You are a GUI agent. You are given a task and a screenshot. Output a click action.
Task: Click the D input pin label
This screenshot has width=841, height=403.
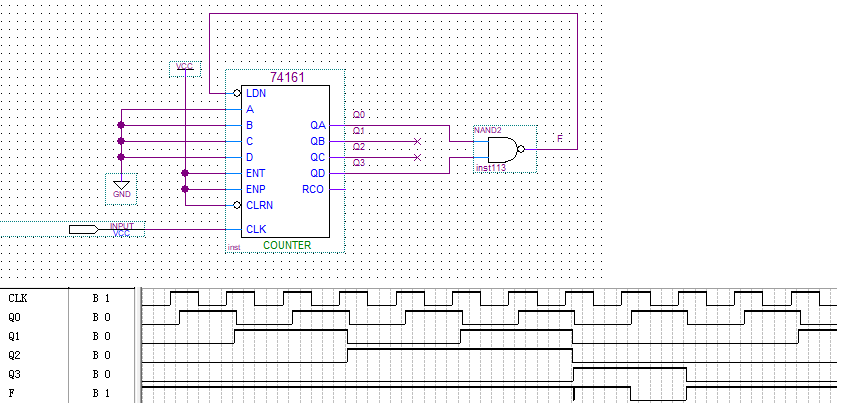(x=249, y=157)
